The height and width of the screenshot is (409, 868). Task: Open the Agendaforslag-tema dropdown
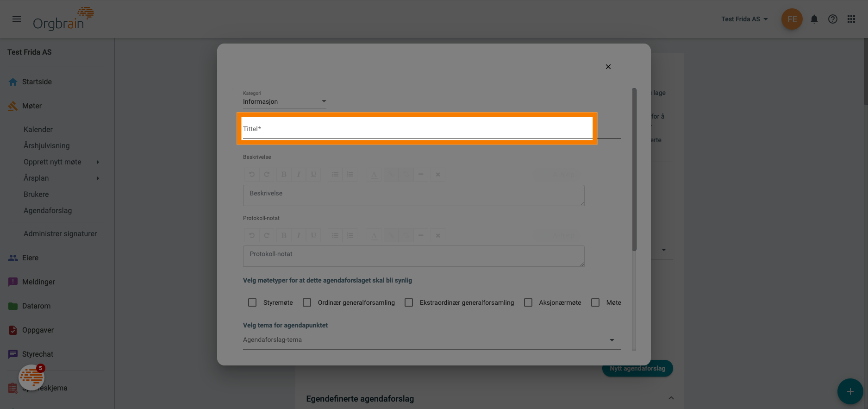(432, 340)
